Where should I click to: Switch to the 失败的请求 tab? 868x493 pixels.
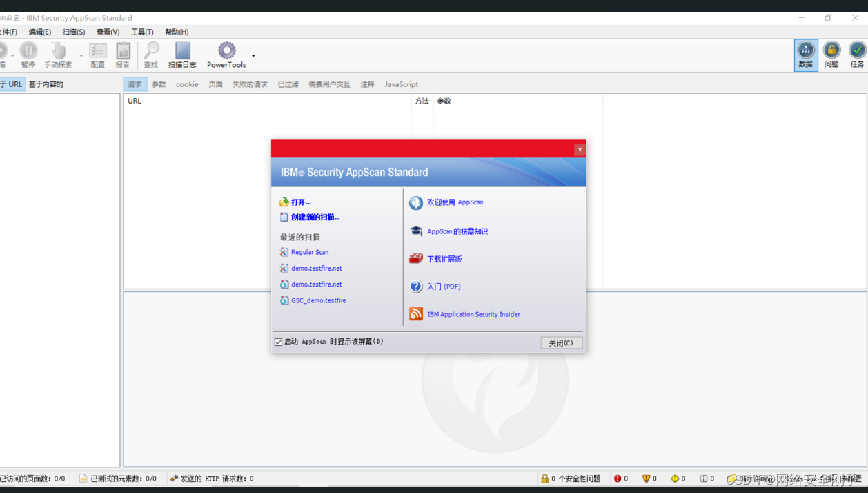coord(250,84)
